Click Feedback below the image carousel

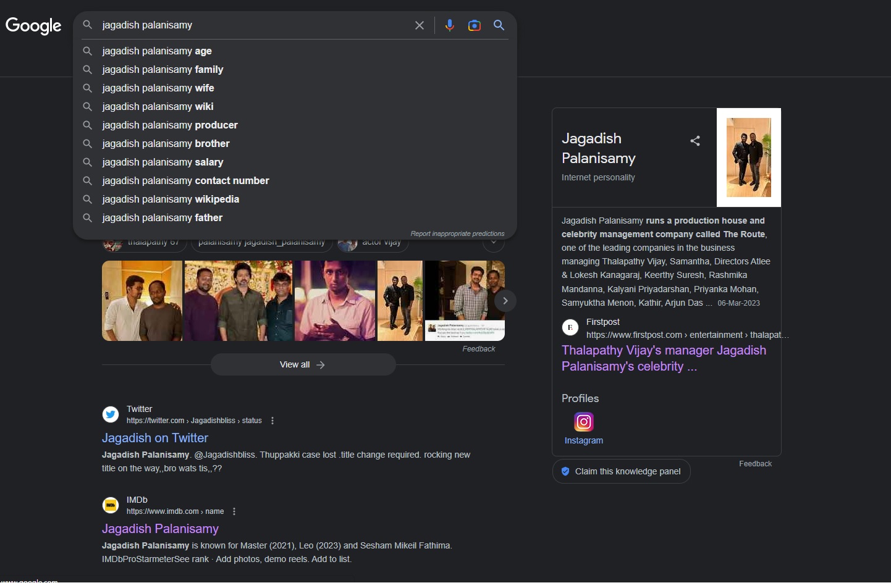(479, 349)
